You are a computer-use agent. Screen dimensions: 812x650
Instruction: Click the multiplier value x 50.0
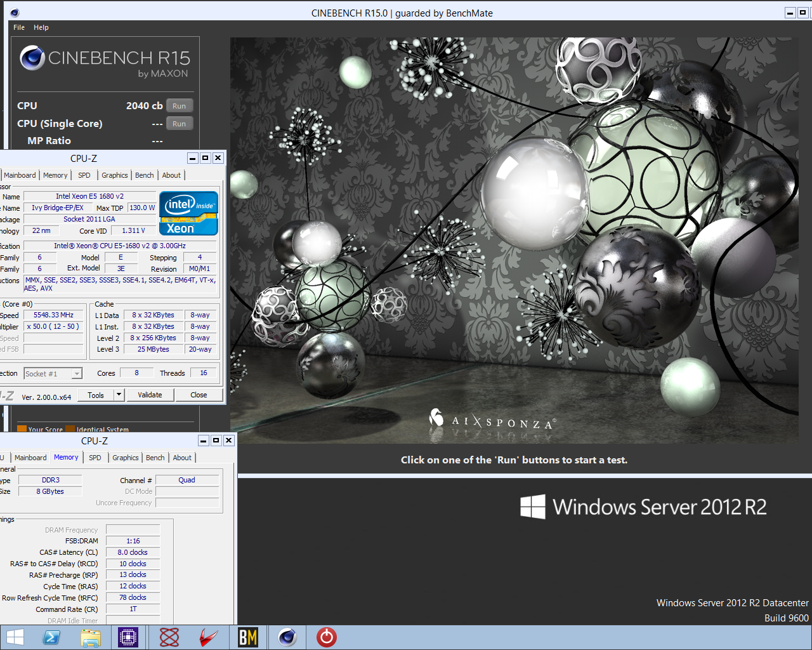click(52, 326)
